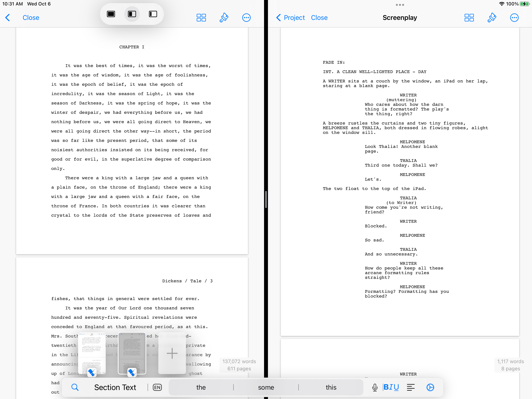Screen dimensions: 532x399
Task: Open the BIU text style options
Action: [391, 387]
